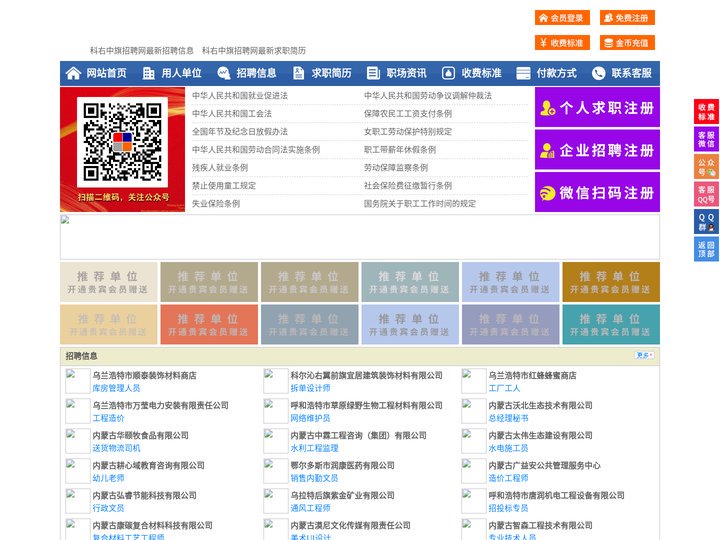Click the 微信扫码注册 banner
720x540 pixels.
pos(597,192)
